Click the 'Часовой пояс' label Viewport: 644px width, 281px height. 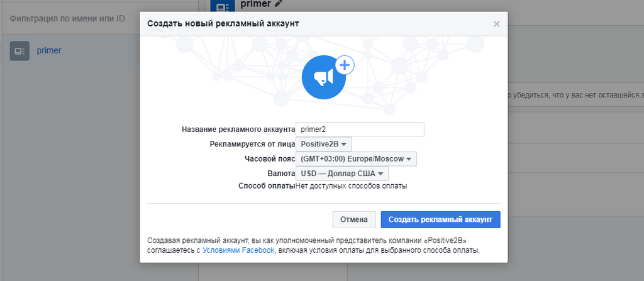[269, 159]
